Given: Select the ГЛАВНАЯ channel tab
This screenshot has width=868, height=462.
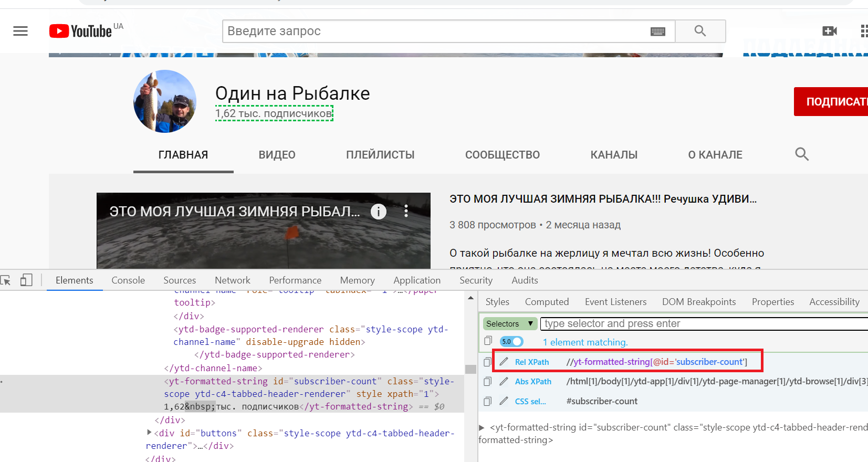Looking at the screenshot, I should (x=183, y=155).
